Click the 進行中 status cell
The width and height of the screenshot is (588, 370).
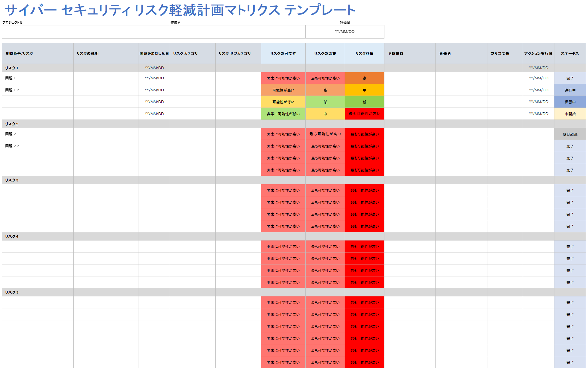point(570,90)
